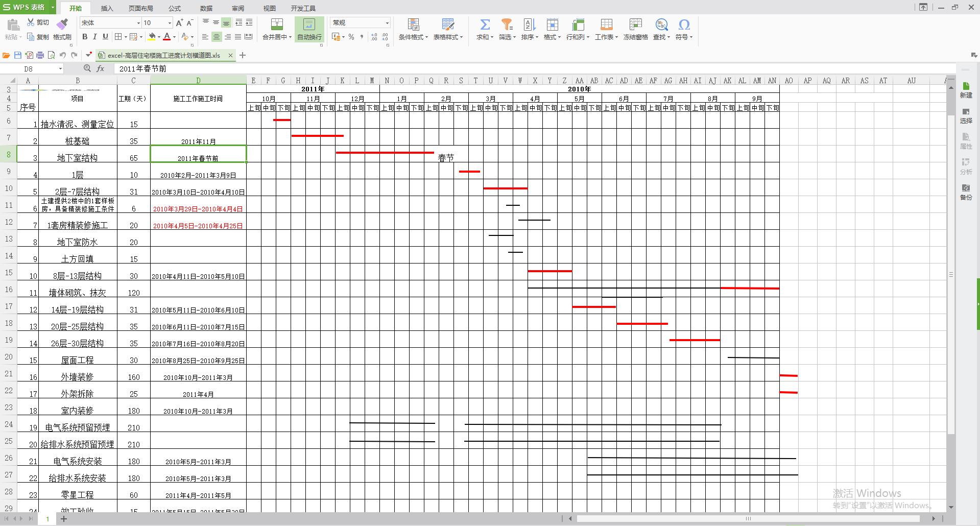Viewport: 980px width, 526px height.
Task: Click the Open folder icon in quick access
Action: tap(6, 55)
